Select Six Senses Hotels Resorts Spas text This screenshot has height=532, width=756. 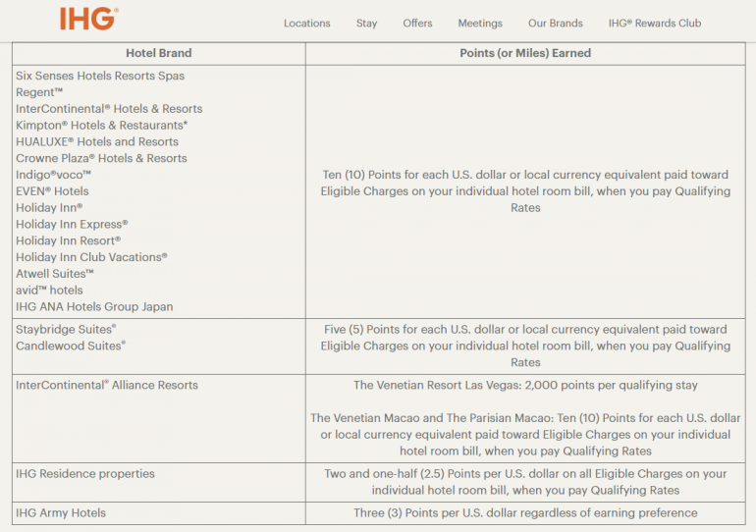tap(100, 76)
